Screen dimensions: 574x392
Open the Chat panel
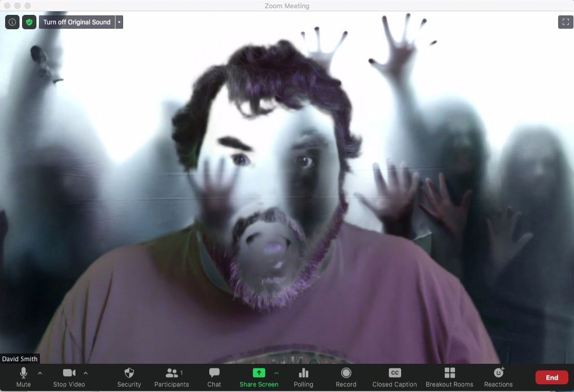point(214,378)
